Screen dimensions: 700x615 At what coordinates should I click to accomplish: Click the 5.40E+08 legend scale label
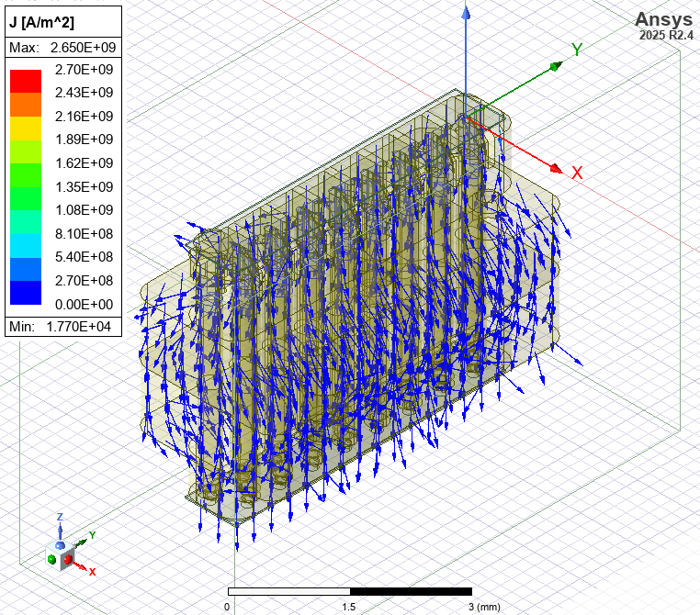[84, 257]
